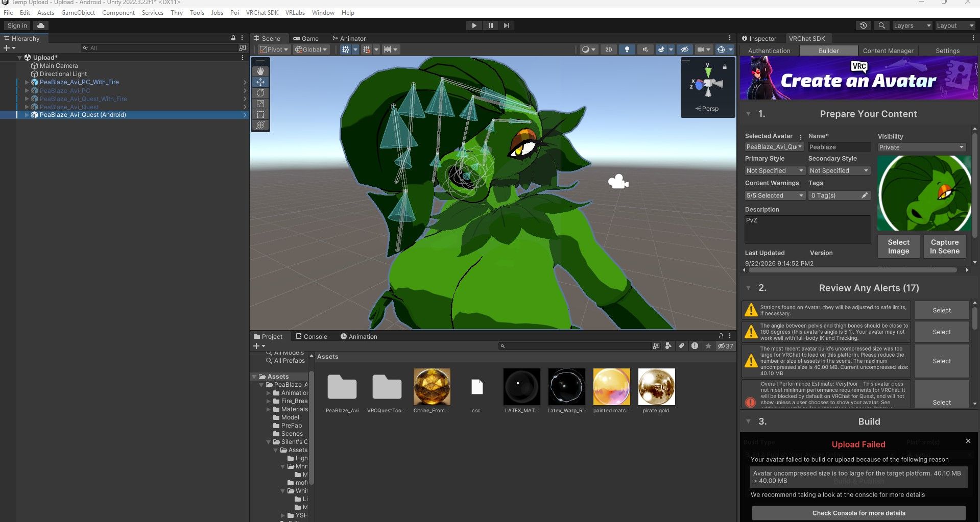Screen dimensions: 980x522
Task: Toggle the Gizmos button
Action: 721,49
